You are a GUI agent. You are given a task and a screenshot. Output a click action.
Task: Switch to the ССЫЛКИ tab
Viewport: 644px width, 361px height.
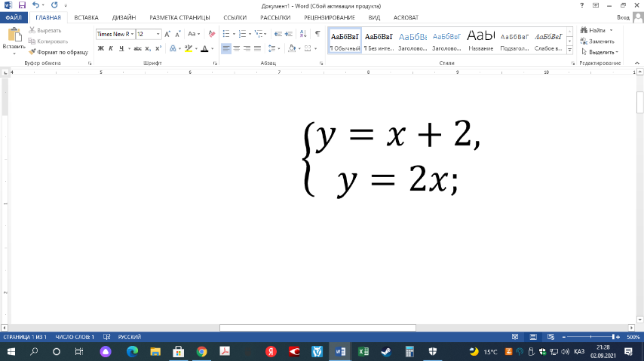[235, 17]
